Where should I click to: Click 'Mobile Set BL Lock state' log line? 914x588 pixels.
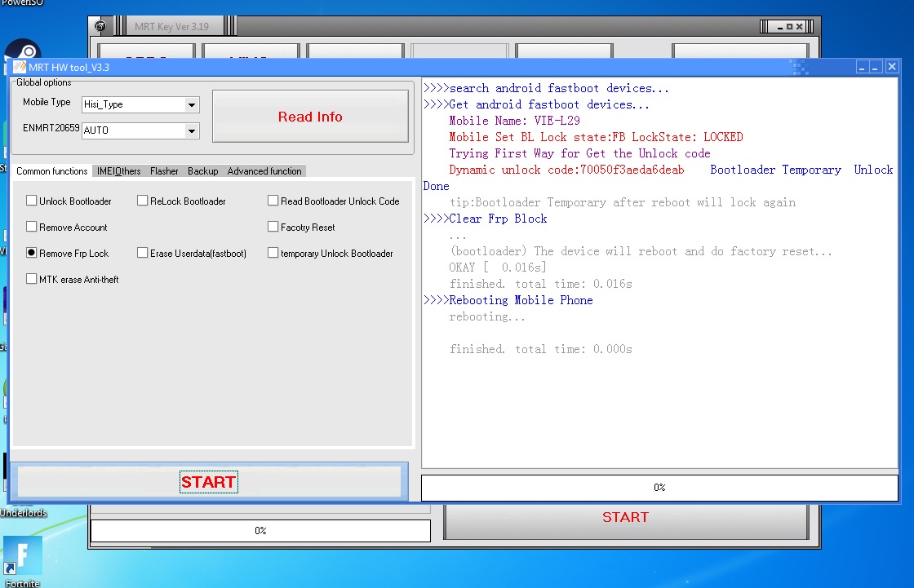coord(596,137)
